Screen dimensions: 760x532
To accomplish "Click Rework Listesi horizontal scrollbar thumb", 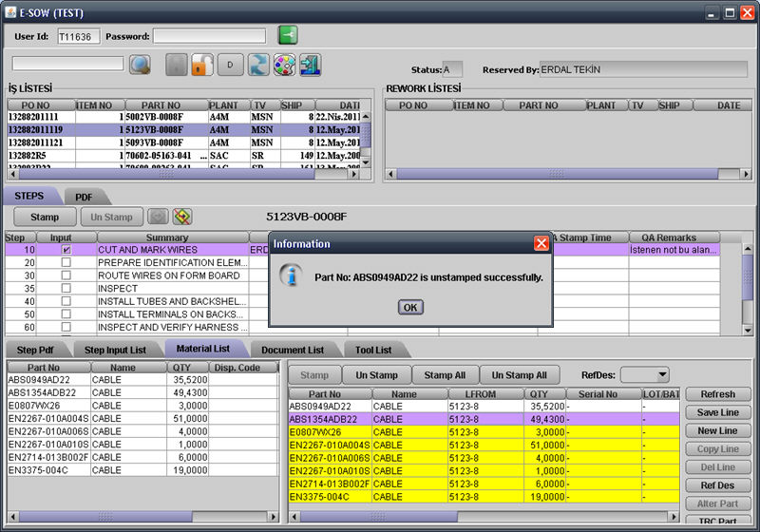I will (557, 174).
